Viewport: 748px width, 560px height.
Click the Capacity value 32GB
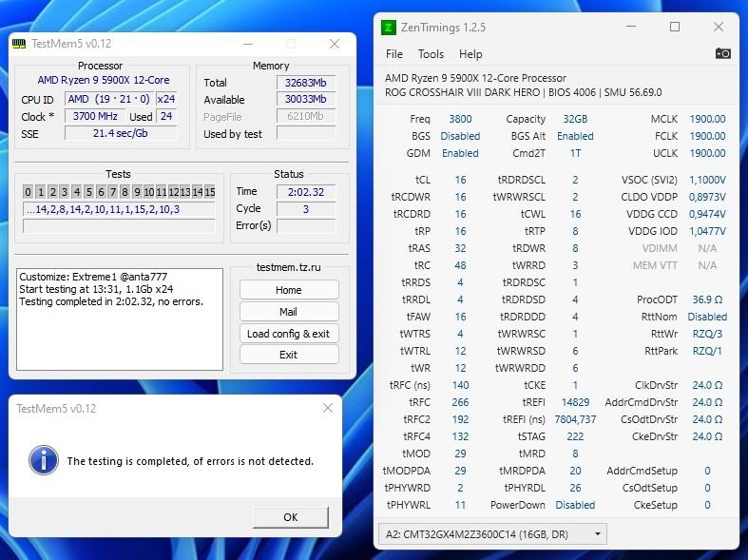click(x=575, y=119)
